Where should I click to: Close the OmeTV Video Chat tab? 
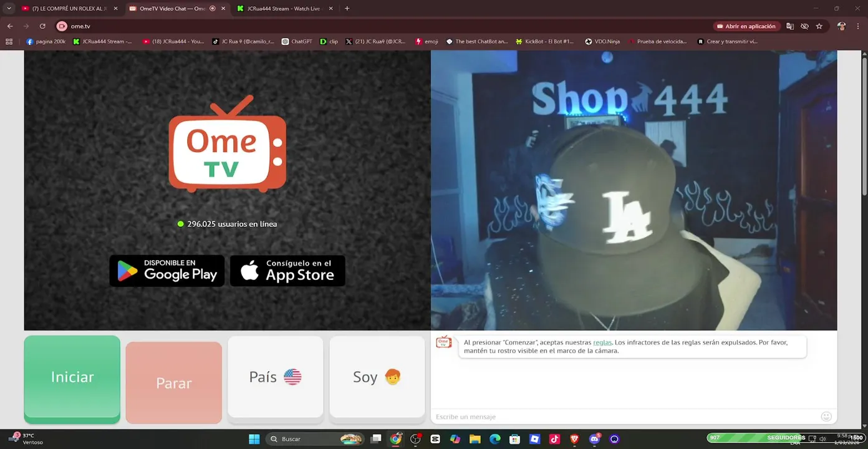pos(223,9)
